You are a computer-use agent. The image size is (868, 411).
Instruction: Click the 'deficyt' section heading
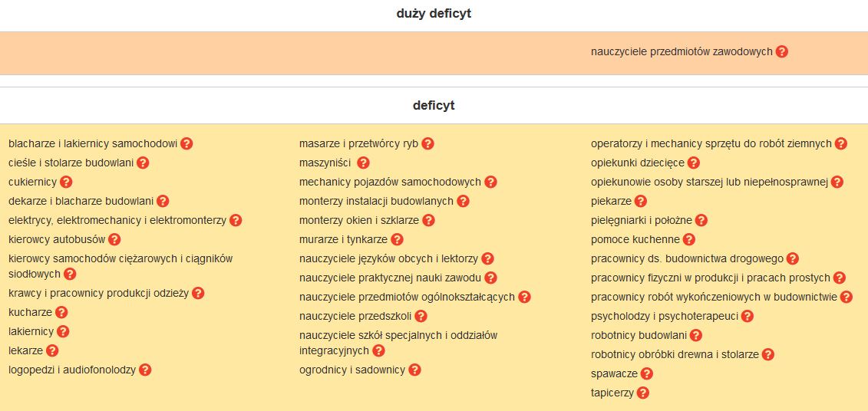tap(434, 106)
